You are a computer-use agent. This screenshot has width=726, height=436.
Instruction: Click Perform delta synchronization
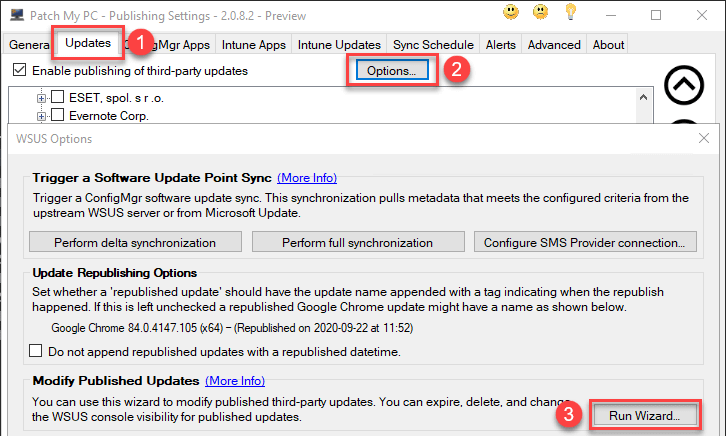[135, 242]
